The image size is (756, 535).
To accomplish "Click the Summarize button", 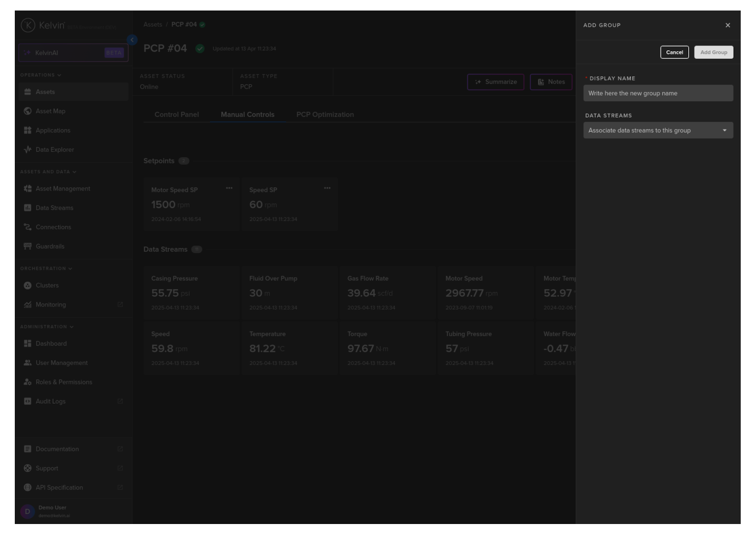I will tap(495, 82).
